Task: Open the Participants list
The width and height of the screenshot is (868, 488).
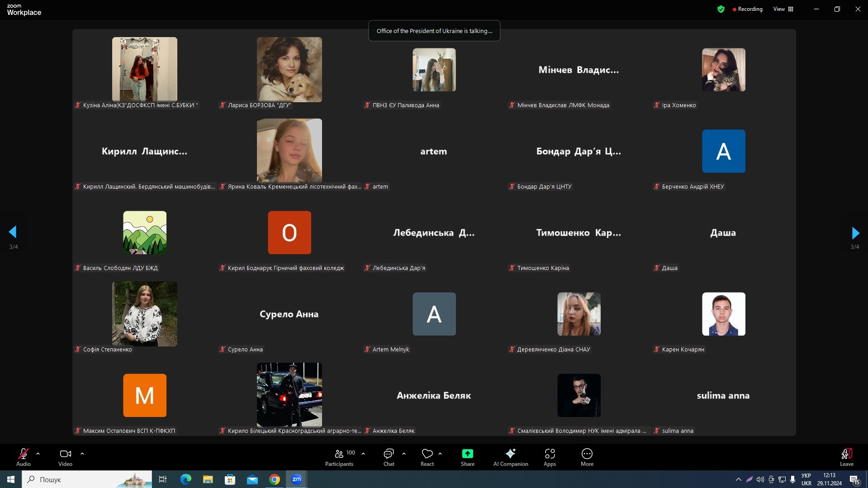Action: click(x=339, y=457)
